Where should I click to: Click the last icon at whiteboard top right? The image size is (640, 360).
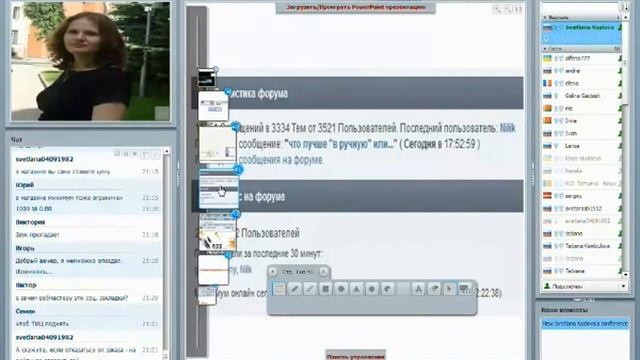click(x=518, y=9)
